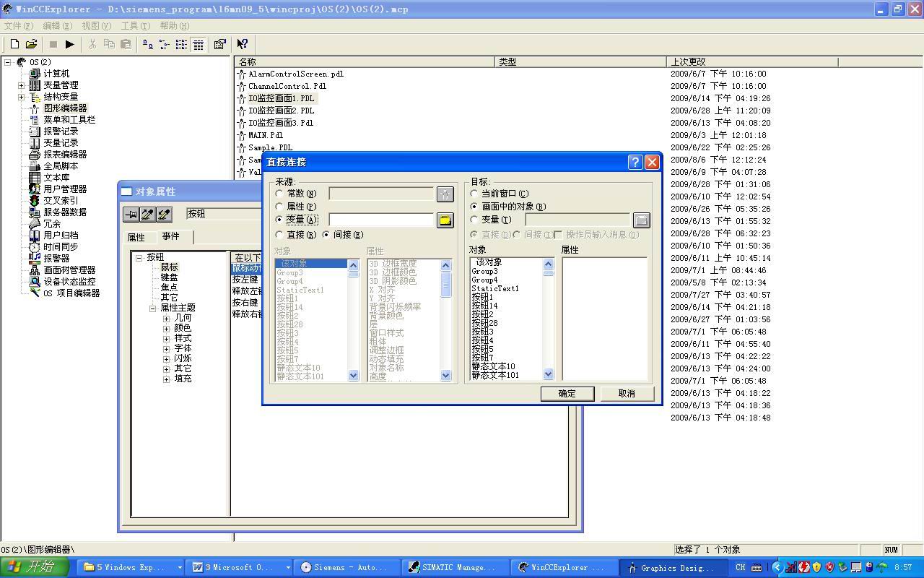Open the 工具 menu
The width and height of the screenshot is (924, 578).
pos(136,26)
